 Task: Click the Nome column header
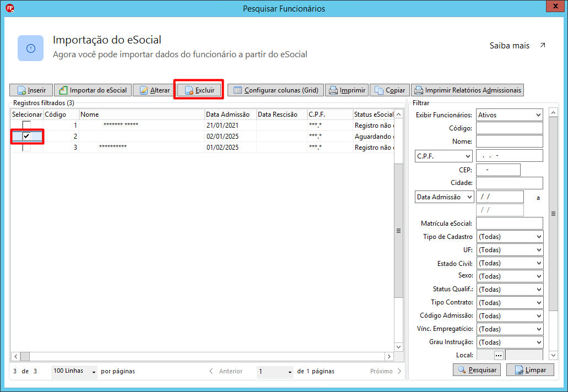point(142,115)
